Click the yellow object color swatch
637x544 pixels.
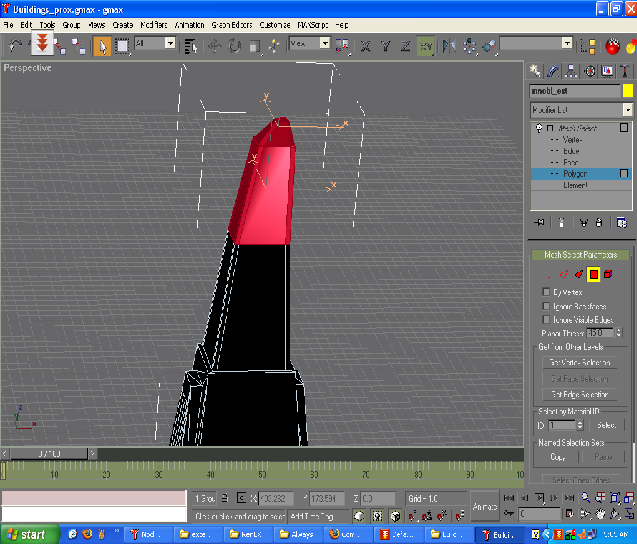(x=627, y=91)
